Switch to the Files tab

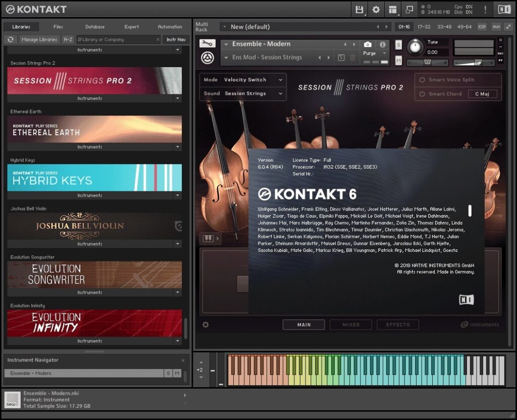(58, 27)
